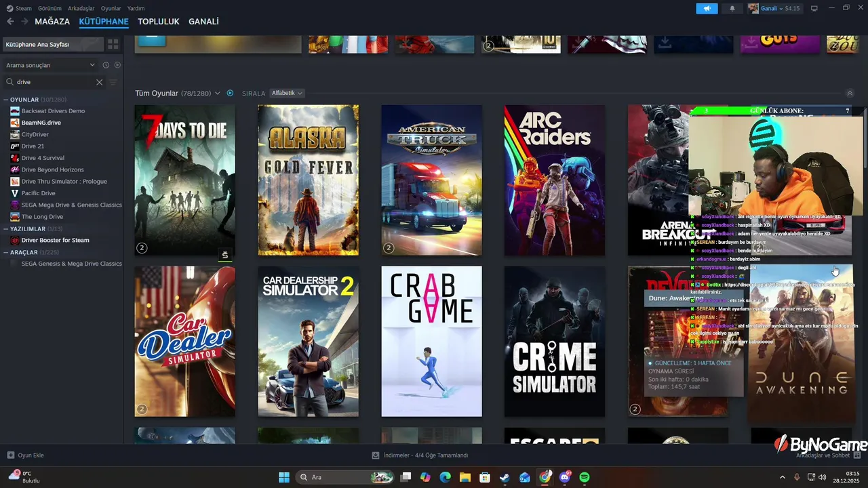The height and width of the screenshot is (488, 868).
Task: Open the Alfabetik sort dropdown
Action: click(x=287, y=93)
